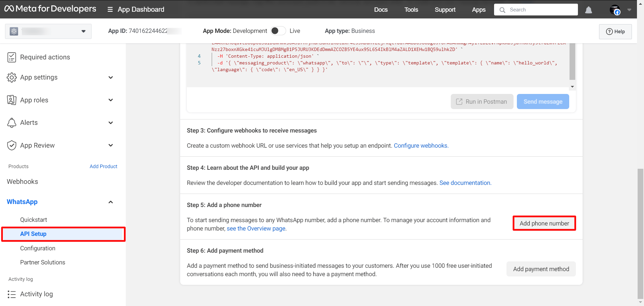
Task: Click the Meta for Developers logo
Action: click(50, 9)
